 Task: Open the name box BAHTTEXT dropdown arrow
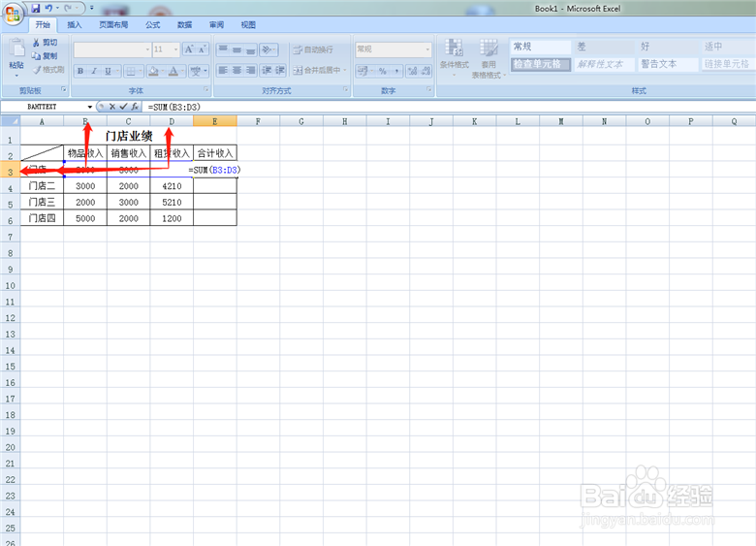(x=90, y=107)
